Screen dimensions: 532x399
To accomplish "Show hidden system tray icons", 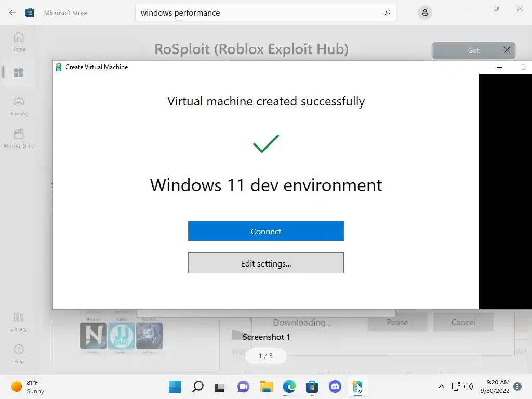I will [442, 387].
